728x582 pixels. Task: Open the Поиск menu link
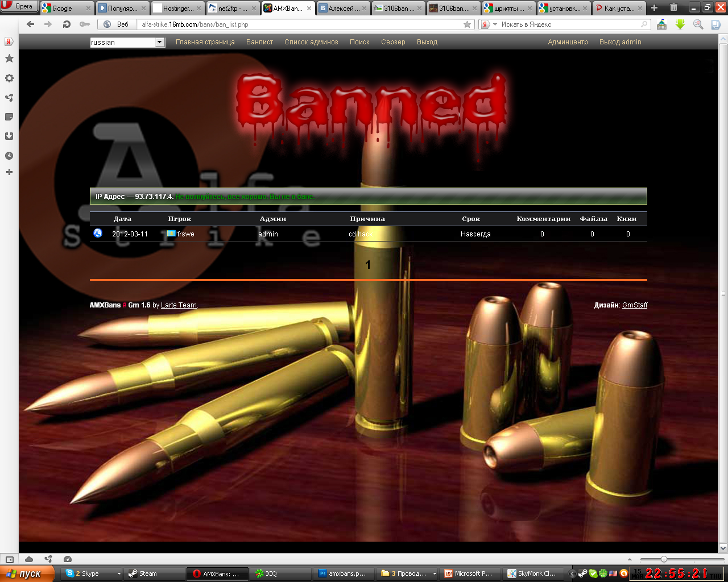tap(359, 42)
